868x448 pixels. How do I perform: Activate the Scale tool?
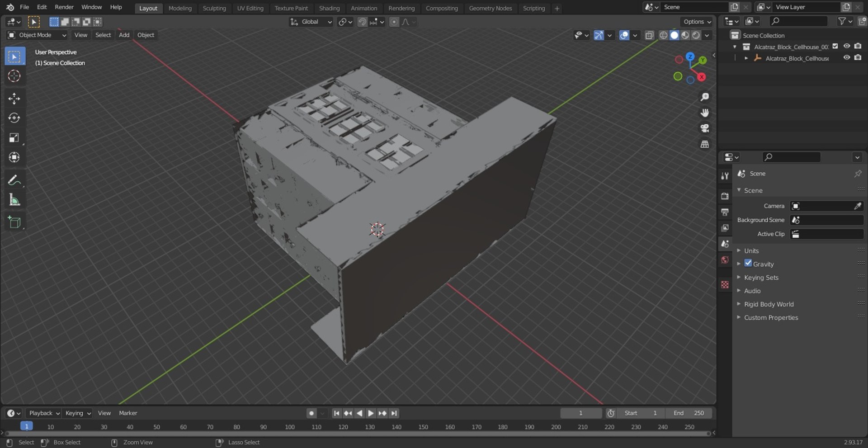[14, 138]
